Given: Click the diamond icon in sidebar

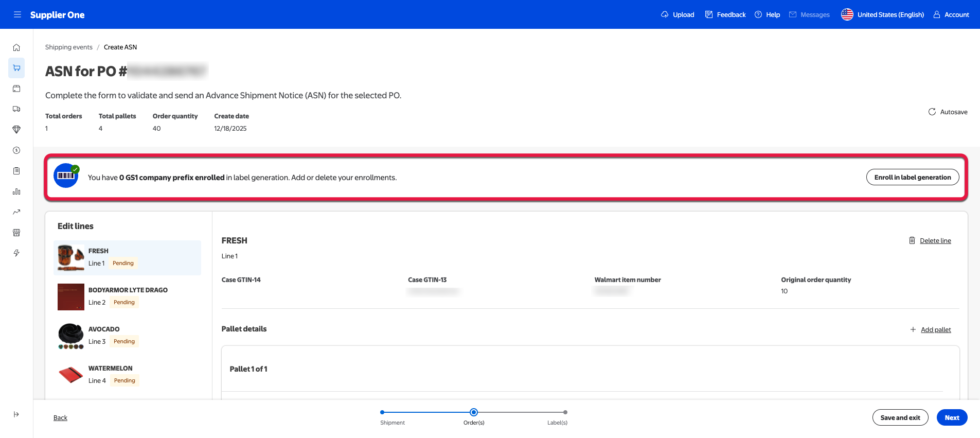Looking at the screenshot, I should (16, 130).
